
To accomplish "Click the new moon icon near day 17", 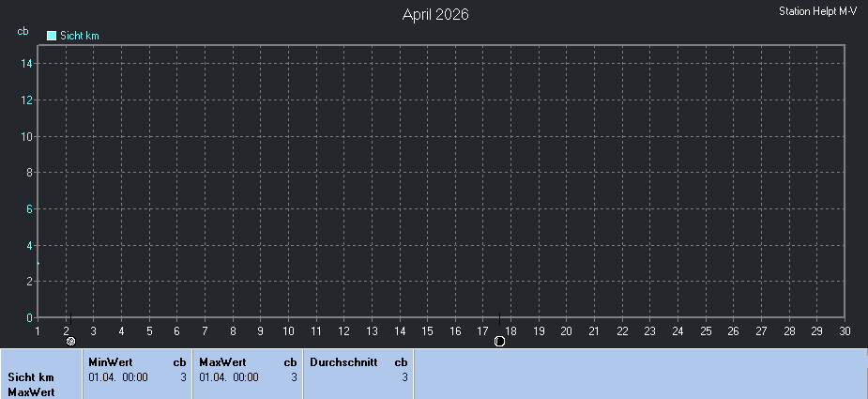I will click(499, 342).
